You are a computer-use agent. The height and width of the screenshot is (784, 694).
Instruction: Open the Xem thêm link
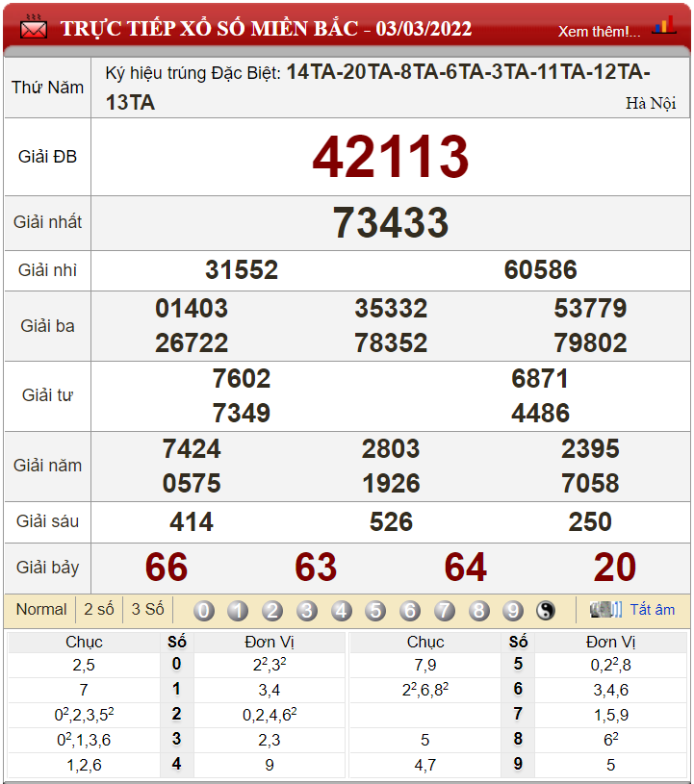(x=599, y=31)
